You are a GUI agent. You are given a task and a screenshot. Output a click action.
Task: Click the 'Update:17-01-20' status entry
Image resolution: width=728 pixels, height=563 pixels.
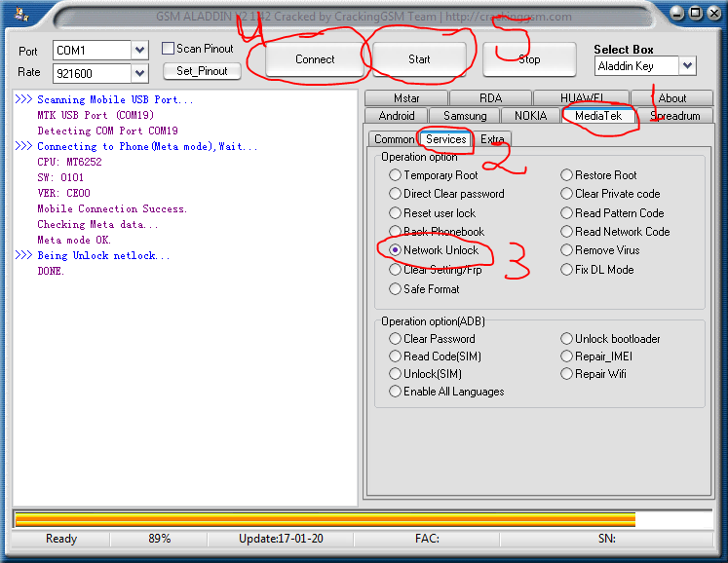(x=281, y=539)
